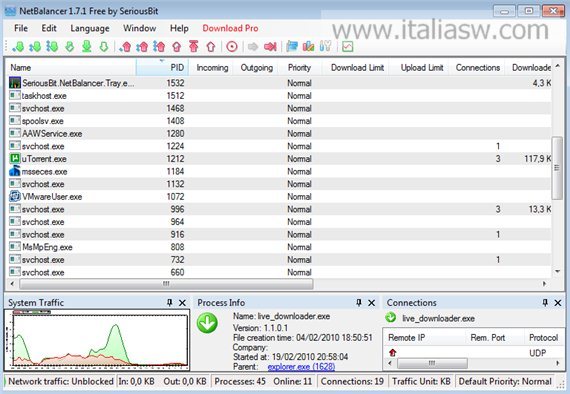The width and height of the screenshot is (570, 394).
Task: Set high download priority (third green arrow)
Action: point(52,47)
